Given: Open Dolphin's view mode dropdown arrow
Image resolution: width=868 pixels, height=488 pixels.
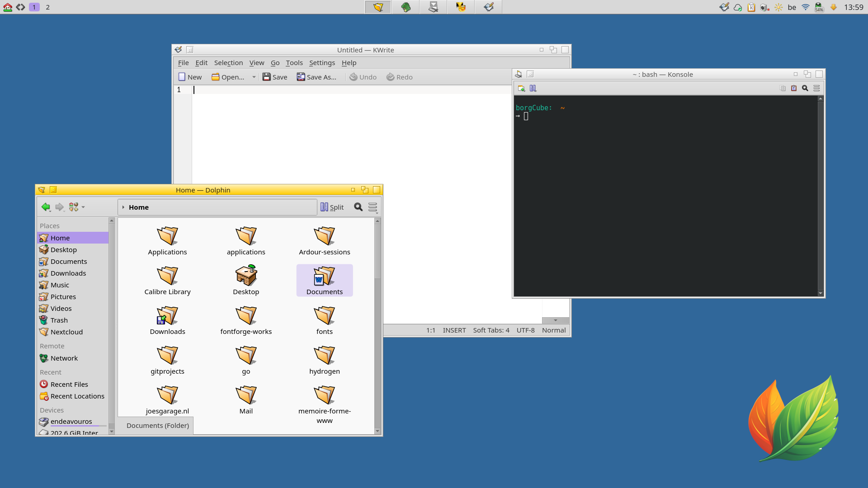Looking at the screenshot, I should 83,207.
